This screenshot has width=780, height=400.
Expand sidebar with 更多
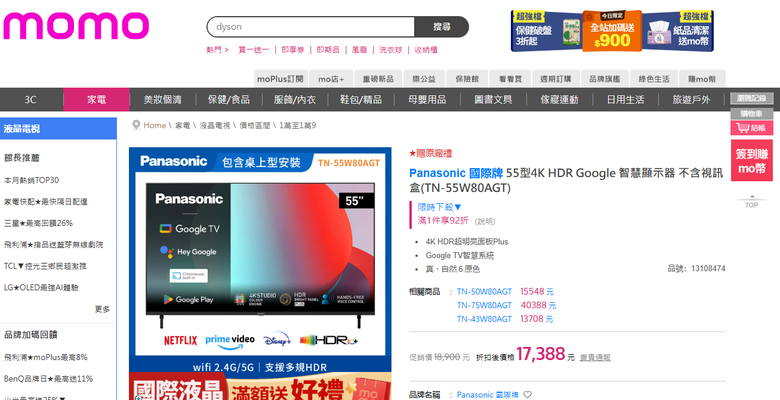pos(102,309)
